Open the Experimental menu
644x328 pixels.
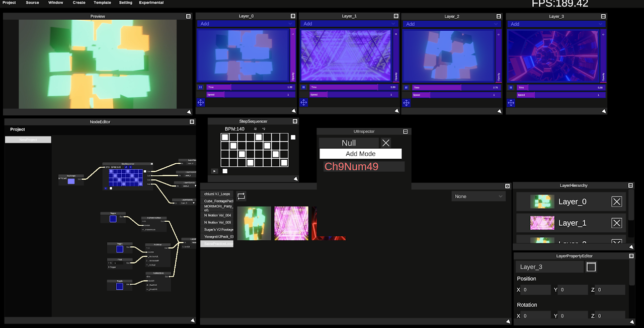coord(151,3)
